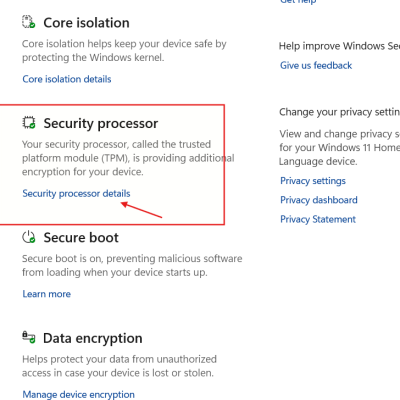Click the Get help link at top
Screen dimensions: 400x400
[x=298, y=2]
